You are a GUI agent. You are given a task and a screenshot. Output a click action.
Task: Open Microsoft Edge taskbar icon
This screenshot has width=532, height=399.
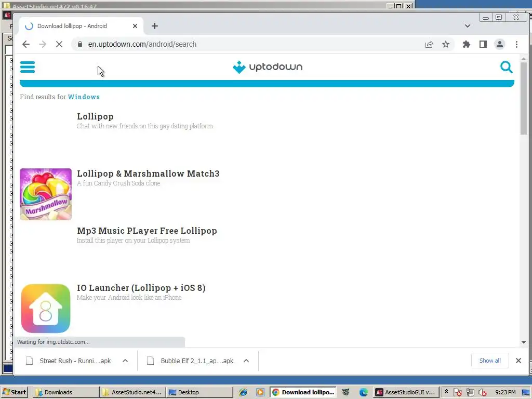point(363,392)
